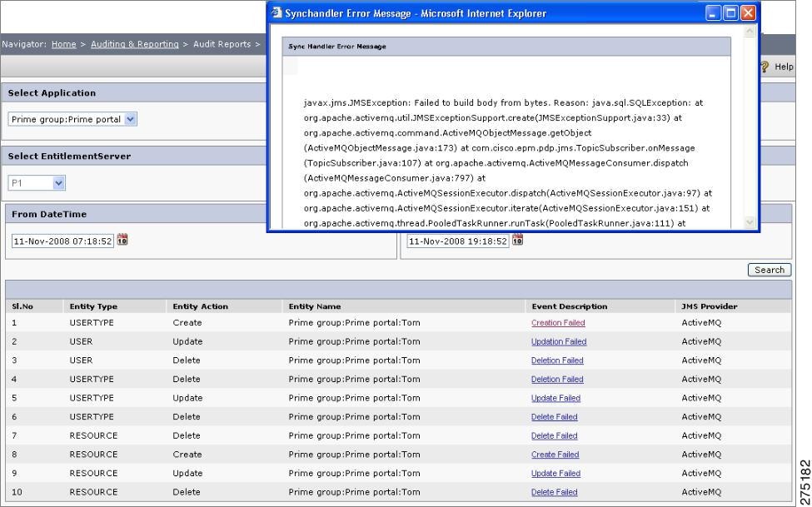Open the Help question mark icon
The width and height of the screenshot is (812, 507).
point(765,67)
